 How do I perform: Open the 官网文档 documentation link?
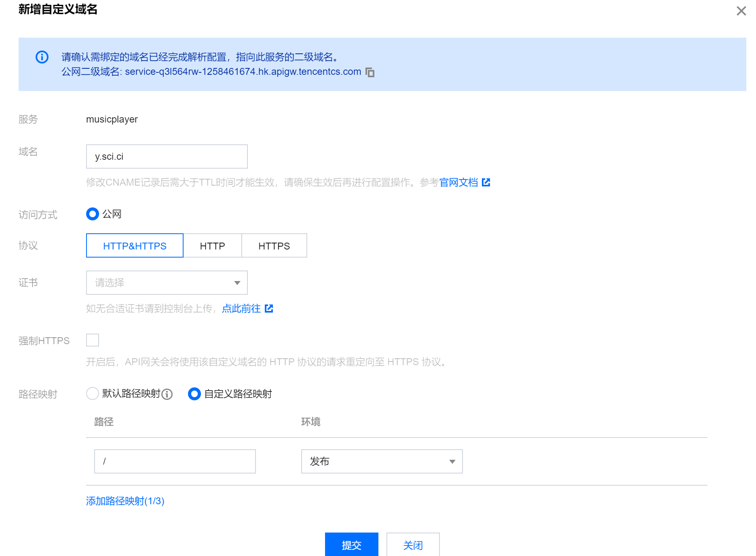459,182
